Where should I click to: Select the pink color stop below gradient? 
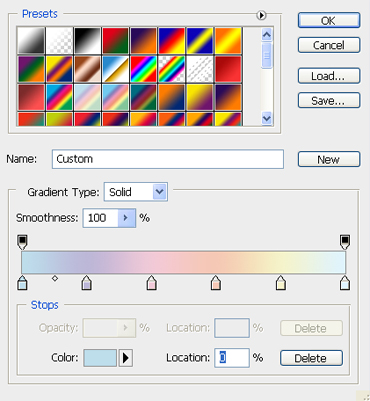coord(152,283)
